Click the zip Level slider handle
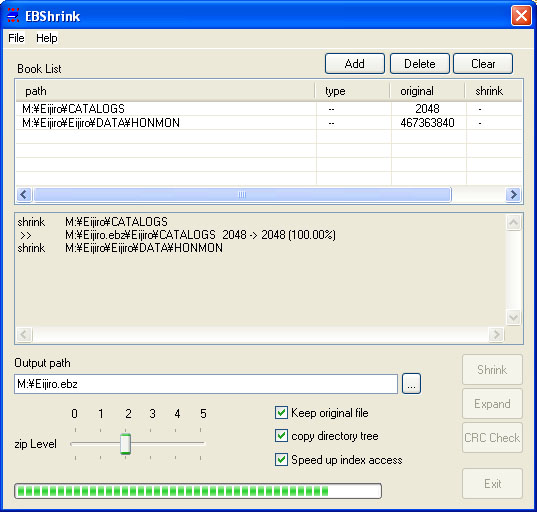537x512 pixels. pos(125,444)
